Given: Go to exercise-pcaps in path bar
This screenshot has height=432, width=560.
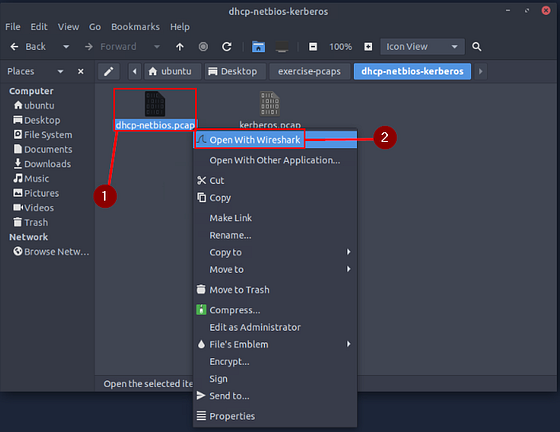Looking at the screenshot, I should pos(309,71).
